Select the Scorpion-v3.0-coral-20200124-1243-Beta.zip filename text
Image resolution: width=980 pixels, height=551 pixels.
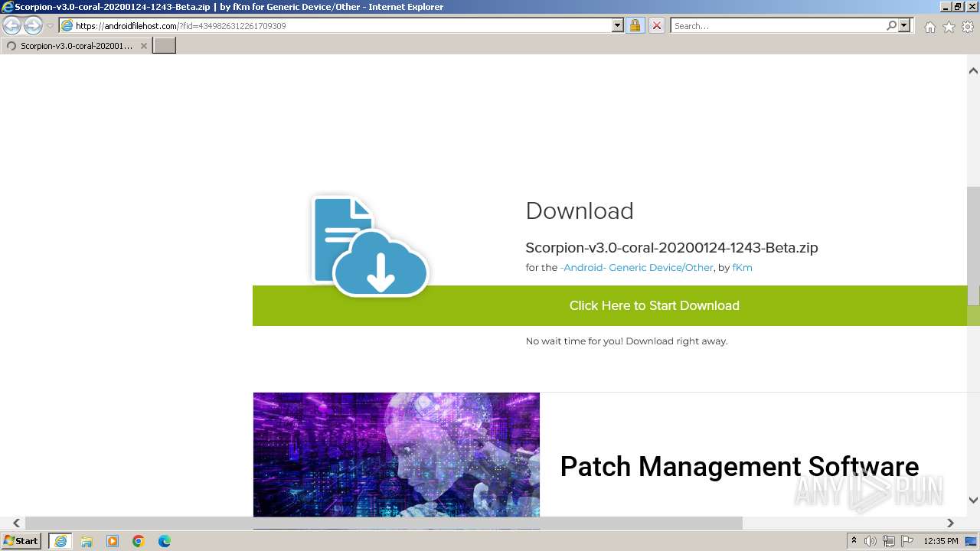(671, 248)
